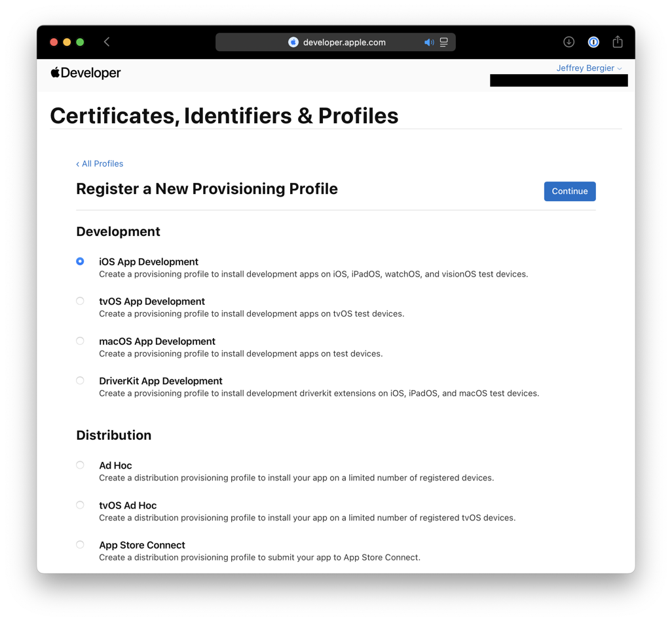Image resolution: width=672 pixels, height=622 pixels.
Task: Show Safari downloads
Action: click(569, 42)
